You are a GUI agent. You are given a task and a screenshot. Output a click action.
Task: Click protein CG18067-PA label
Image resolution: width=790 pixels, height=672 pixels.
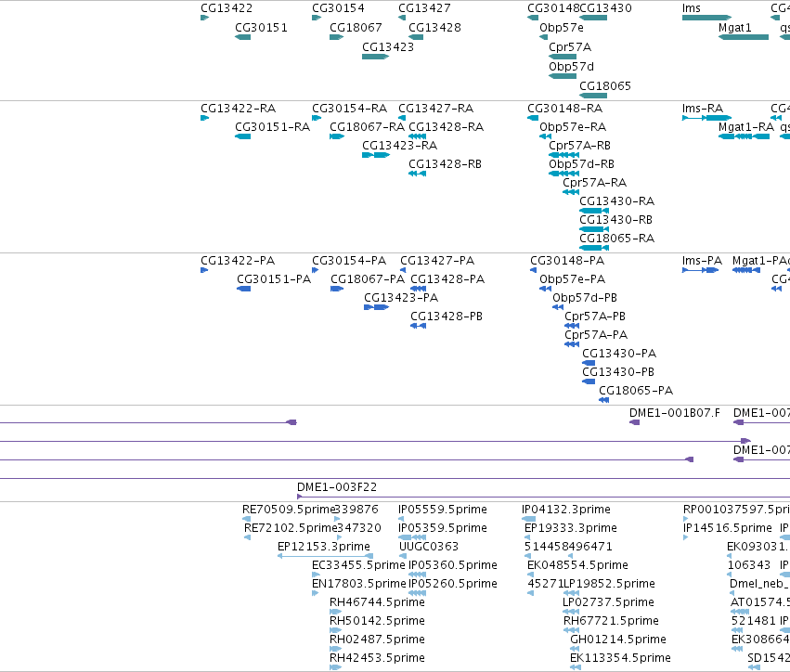click(x=368, y=279)
